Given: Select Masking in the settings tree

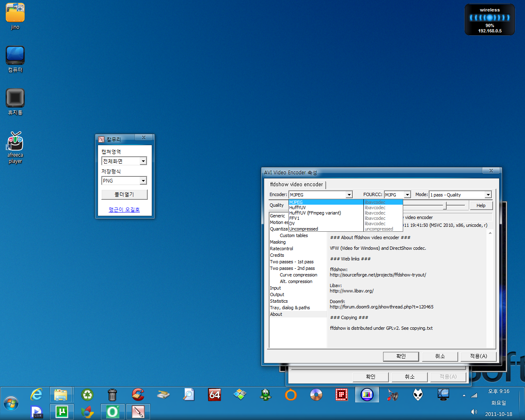Looking at the screenshot, I should 278,242.
